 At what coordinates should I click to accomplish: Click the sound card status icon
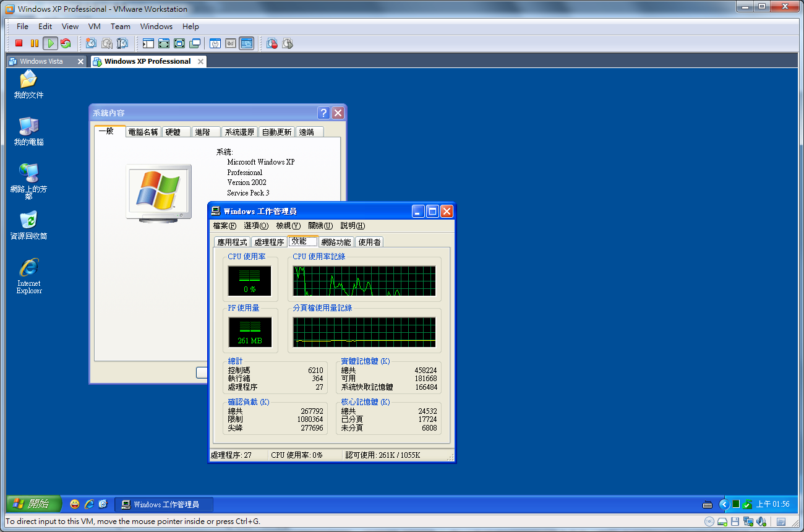(x=761, y=521)
